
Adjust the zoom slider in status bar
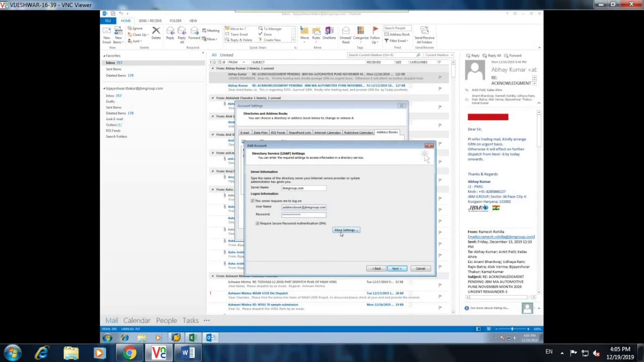[512, 329]
